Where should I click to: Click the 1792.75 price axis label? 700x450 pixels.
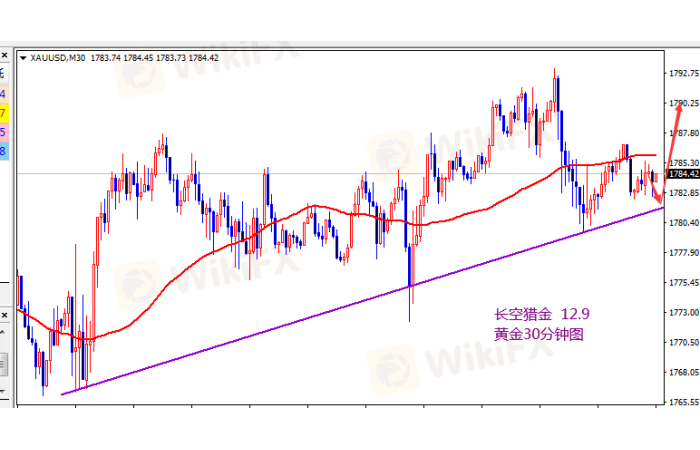[x=682, y=73]
